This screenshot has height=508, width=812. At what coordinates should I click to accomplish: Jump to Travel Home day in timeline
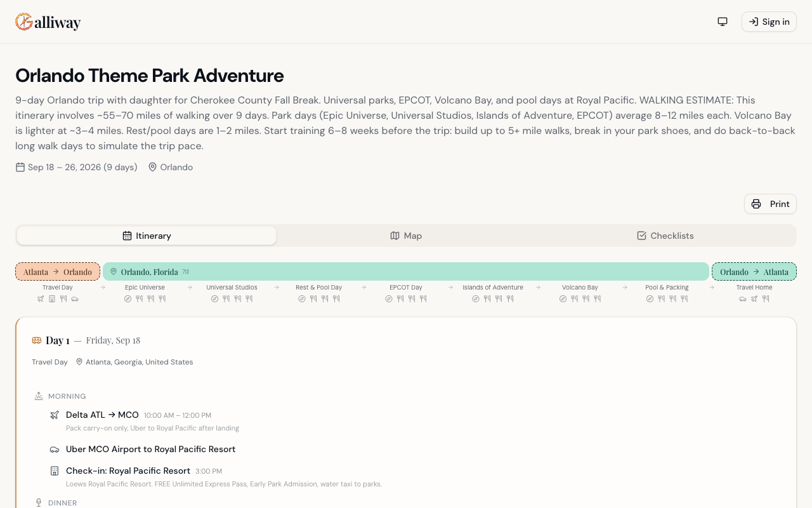(x=754, y=288)
